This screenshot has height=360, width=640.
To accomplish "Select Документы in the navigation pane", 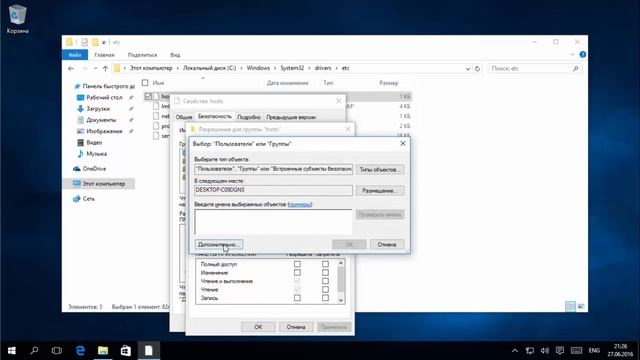I will (x=101, y=120).
